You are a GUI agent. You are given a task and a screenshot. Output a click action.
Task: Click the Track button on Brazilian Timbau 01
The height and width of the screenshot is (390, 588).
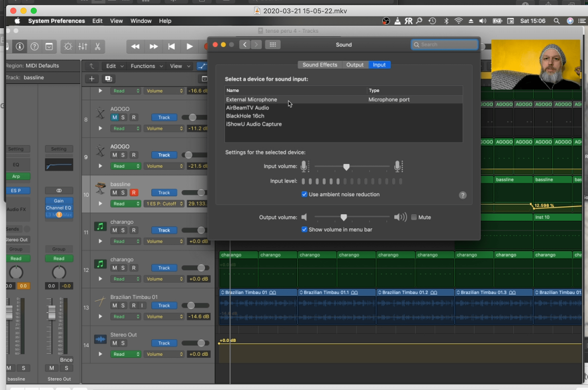click(x=164, y=305)
